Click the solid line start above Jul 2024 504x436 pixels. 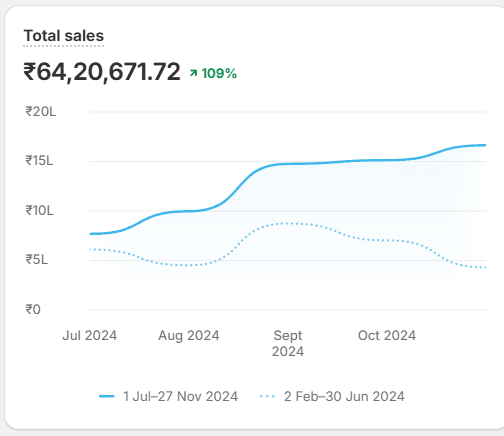pos(91,234)
